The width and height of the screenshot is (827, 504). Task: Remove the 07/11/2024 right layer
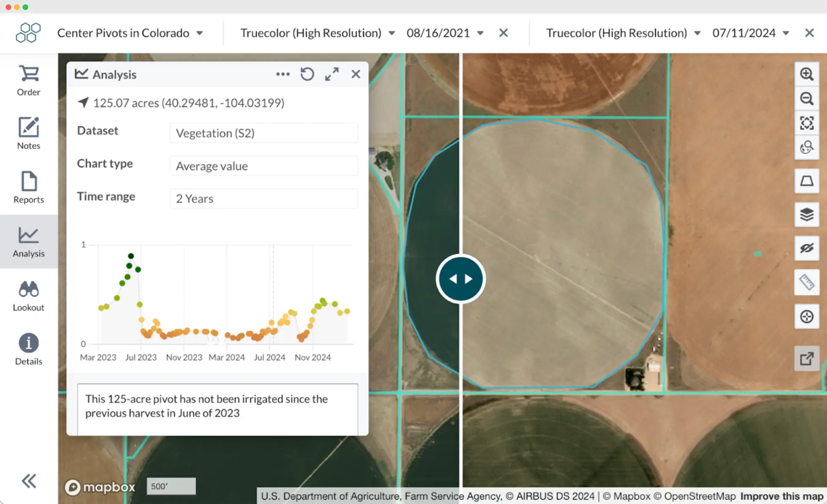tap(809, 33)
